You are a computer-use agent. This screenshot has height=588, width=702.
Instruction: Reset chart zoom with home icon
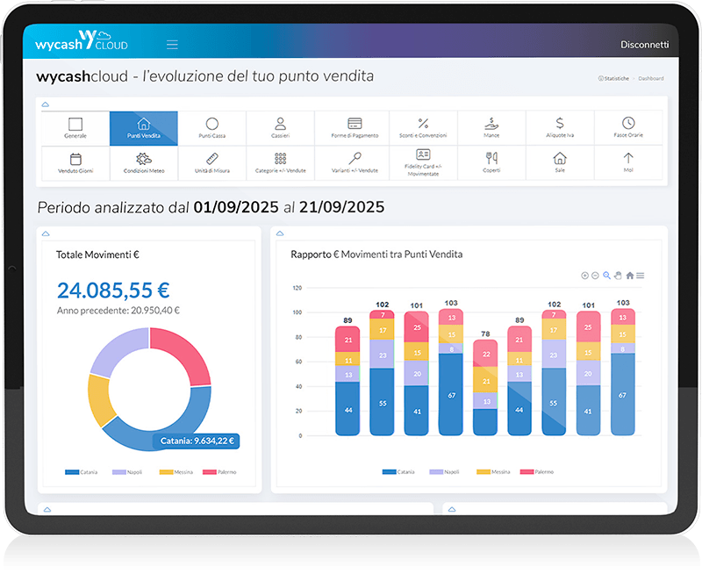[x=629, y=276]
